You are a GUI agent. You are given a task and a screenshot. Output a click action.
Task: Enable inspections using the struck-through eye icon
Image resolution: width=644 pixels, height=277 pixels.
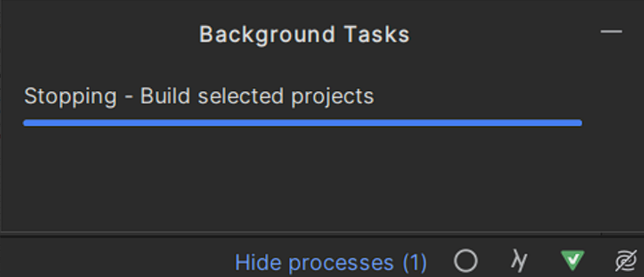pyautogui.click(x=626, y=261)
